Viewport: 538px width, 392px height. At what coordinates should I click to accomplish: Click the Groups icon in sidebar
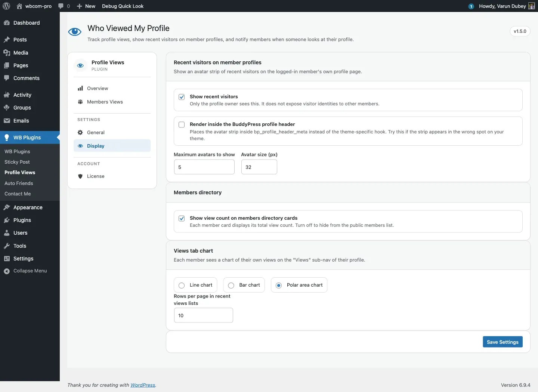click(7, 108)
